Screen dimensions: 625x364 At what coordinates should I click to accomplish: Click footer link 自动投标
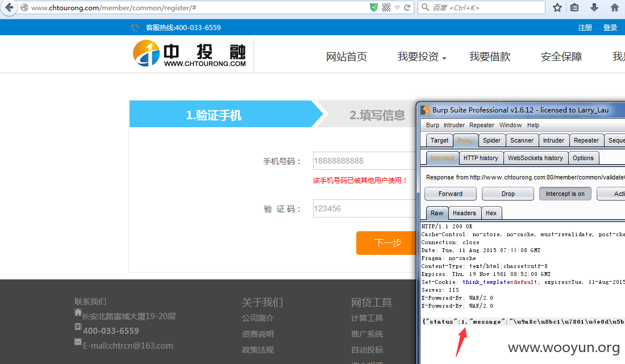tap(367, 350)
